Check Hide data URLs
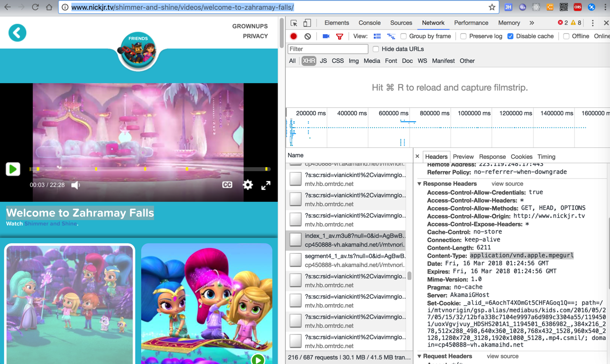This screenshot has height=364, width=610. coord(376,49)
